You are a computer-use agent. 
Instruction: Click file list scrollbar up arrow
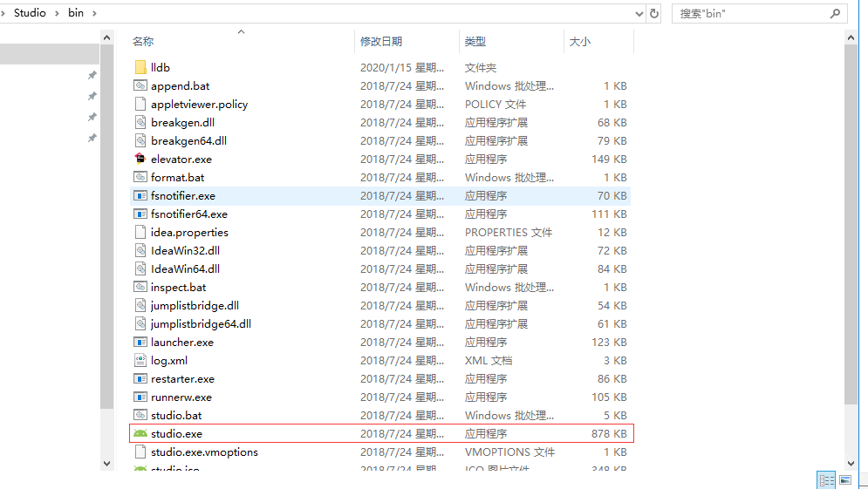tap(851, 37)
